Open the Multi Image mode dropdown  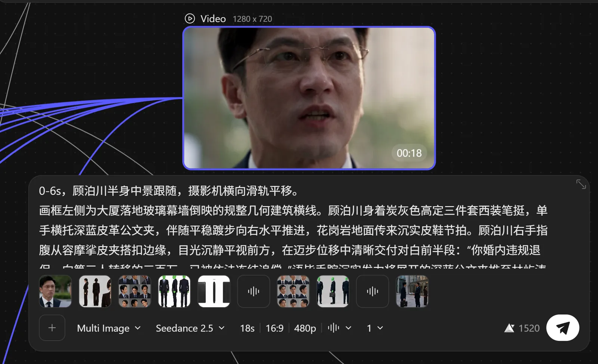109,328
